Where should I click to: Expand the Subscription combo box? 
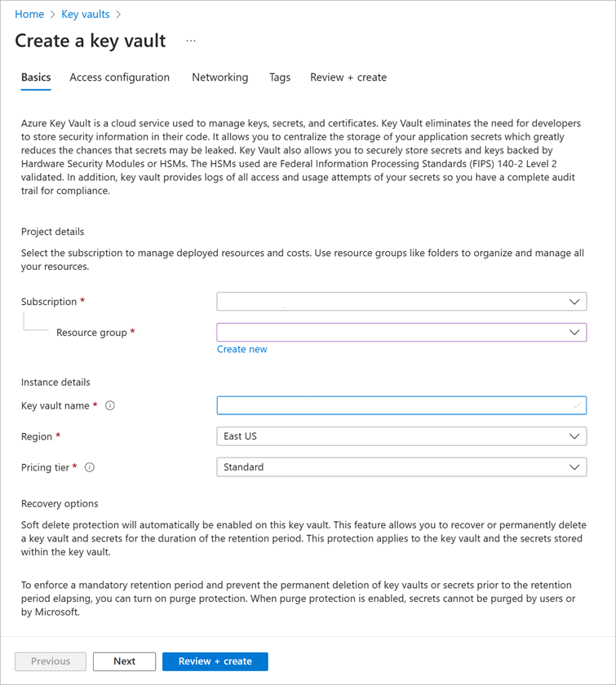click(x=401, y=302)
